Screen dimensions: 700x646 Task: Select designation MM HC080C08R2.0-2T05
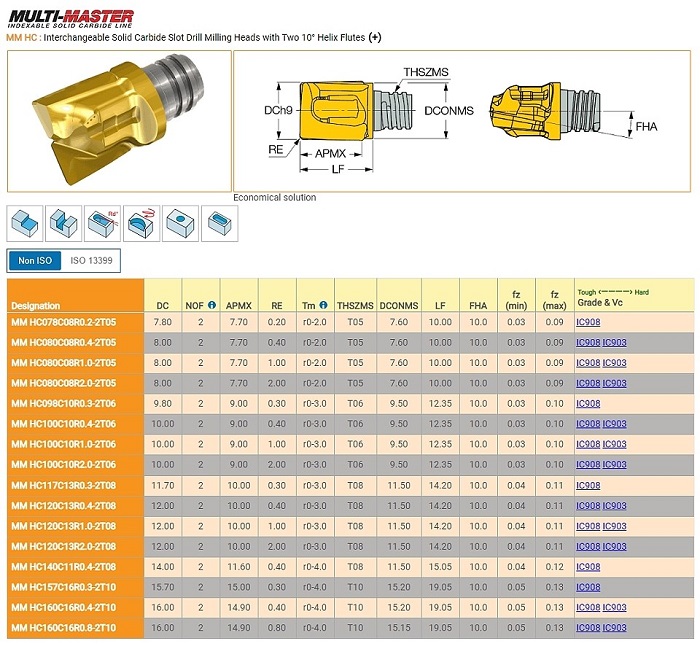[x=63, y=383]
